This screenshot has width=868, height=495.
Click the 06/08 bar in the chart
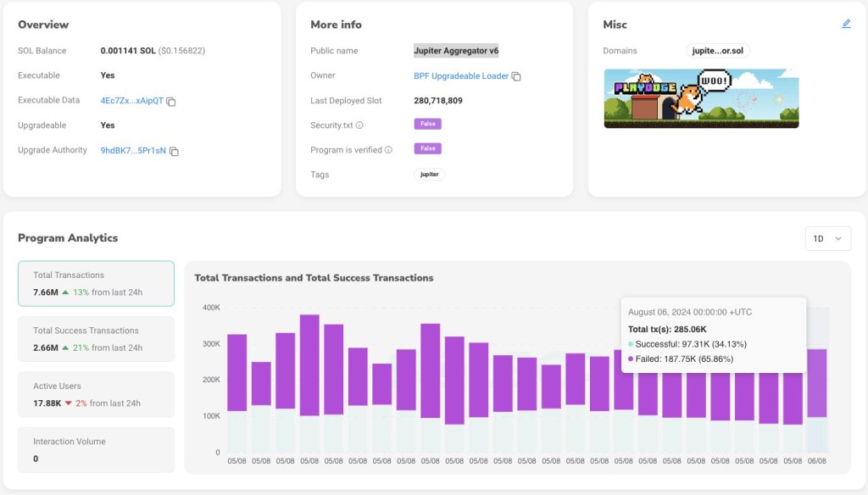[x=817, y=383]
